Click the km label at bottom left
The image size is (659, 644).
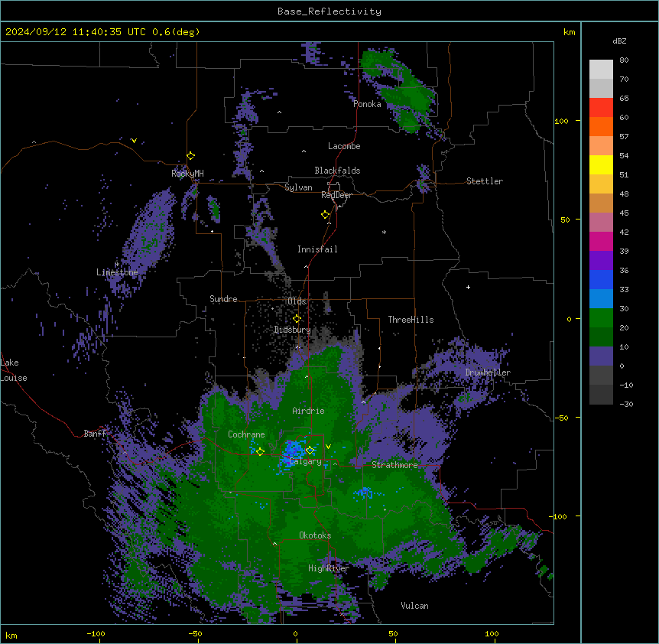pyautogui.click(x=11, y=635)
